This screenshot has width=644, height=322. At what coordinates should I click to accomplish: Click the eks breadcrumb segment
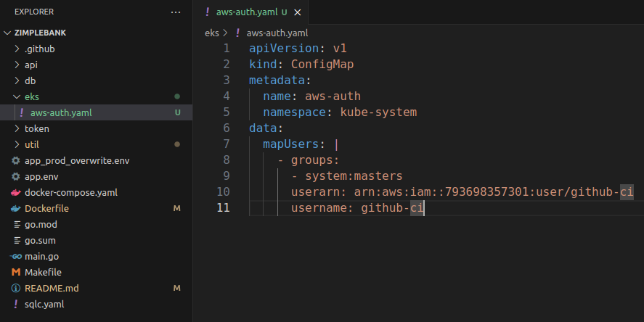pyautogui.click(x=212, y=33)
